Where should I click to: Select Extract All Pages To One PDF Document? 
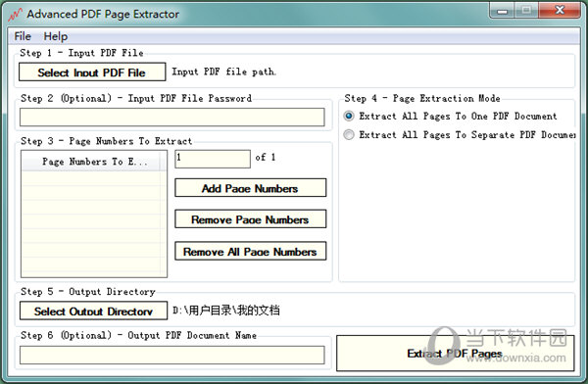pos(450,116)
